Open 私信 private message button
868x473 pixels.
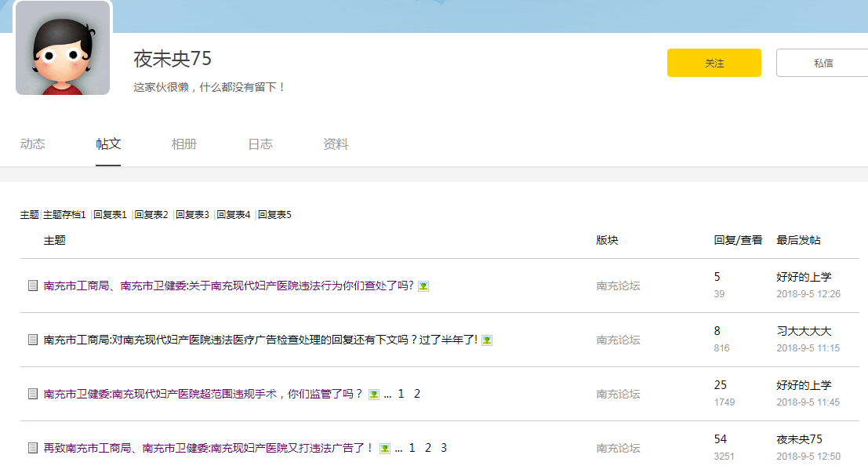pyautogui.click(x=822, y=63)
